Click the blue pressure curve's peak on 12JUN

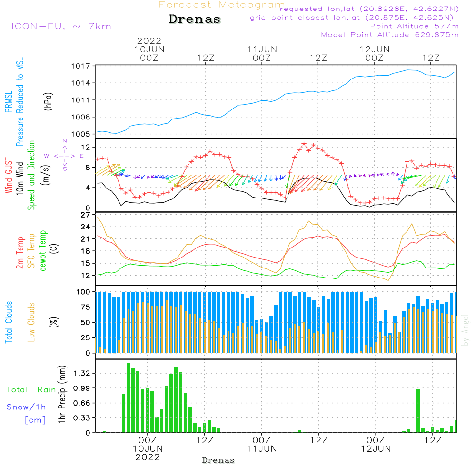coord(408,70)
